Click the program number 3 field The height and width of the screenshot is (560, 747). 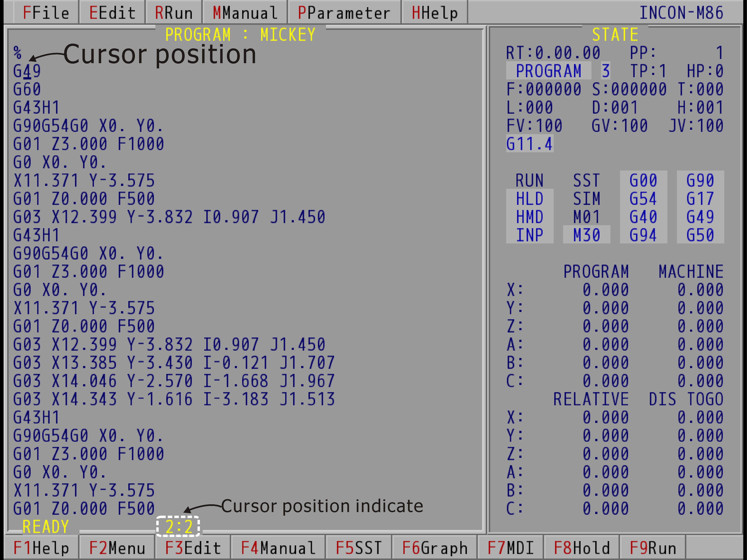pyautogui.click(x=606, y=71)
